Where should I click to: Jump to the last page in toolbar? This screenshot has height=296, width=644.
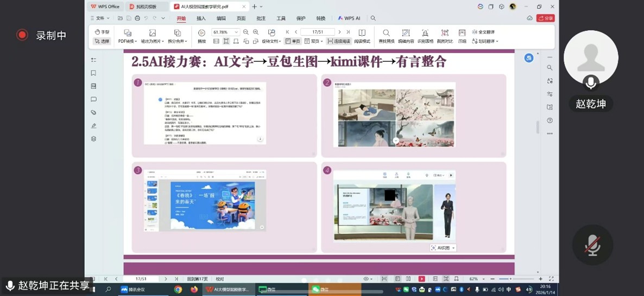point(348,32)
